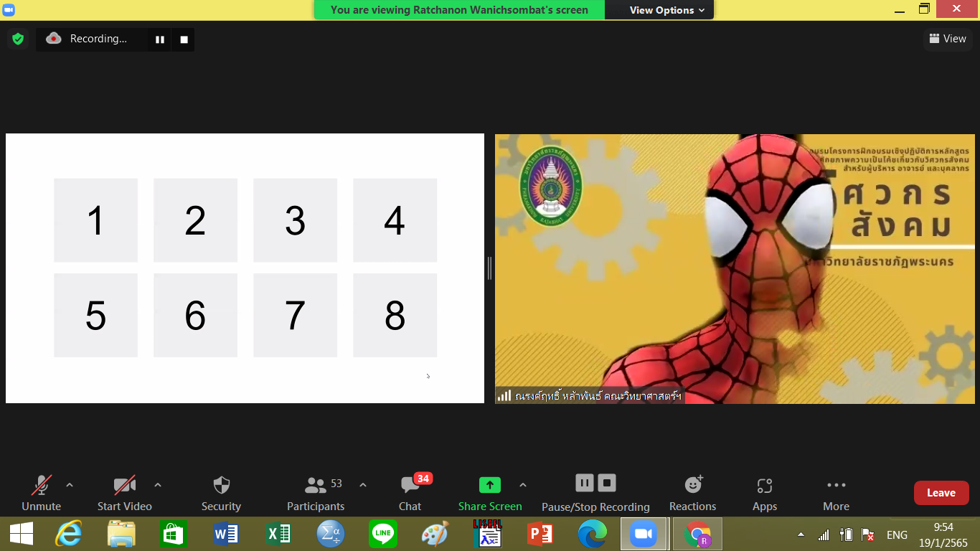Open Paint from the taskbar
980x551 pixels.
tap(435, 534)
